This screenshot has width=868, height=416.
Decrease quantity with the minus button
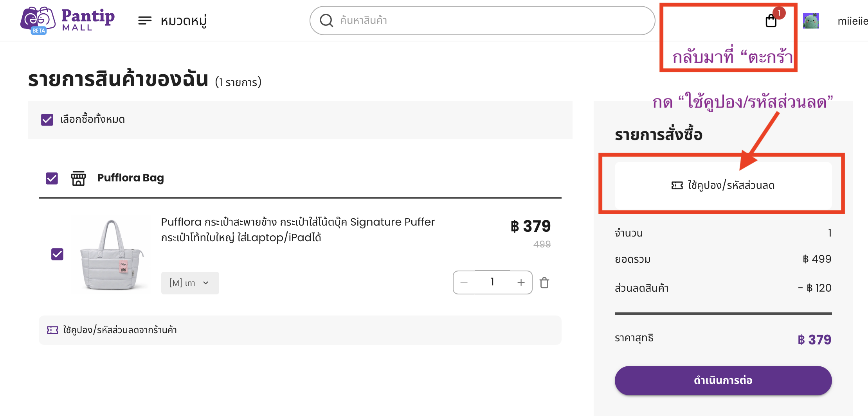click(464, 282)
